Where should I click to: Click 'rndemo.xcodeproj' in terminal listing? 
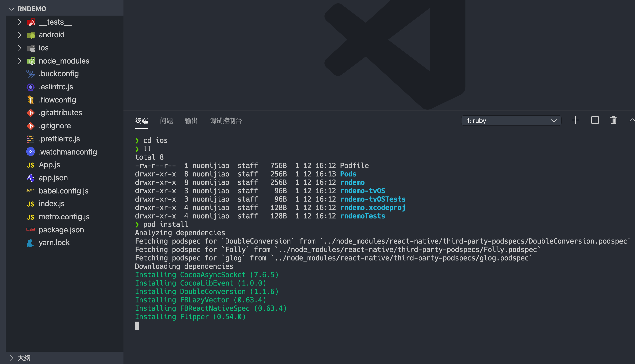click(373, 208)
